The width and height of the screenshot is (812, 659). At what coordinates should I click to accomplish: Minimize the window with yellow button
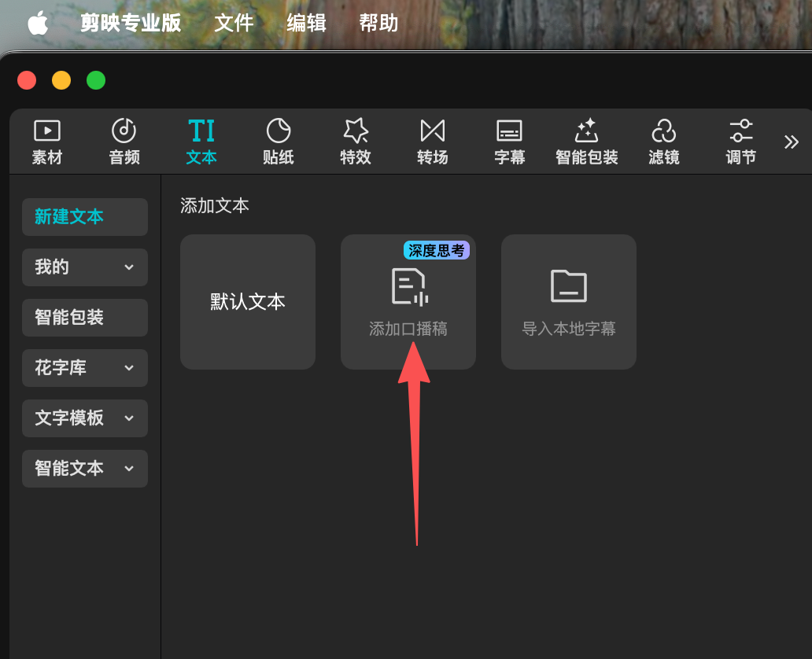pyautogui.click(x=61, y=80)
